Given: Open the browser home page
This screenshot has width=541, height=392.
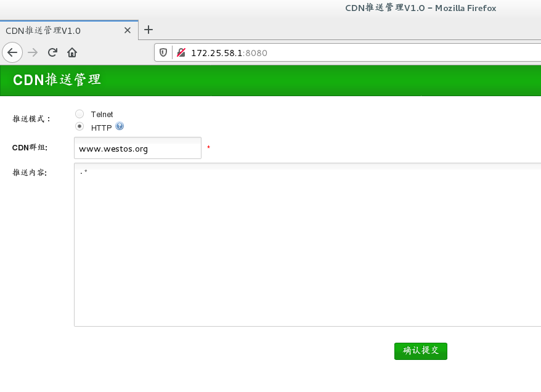Looking at the screenshot, I should tap(71, 52).
